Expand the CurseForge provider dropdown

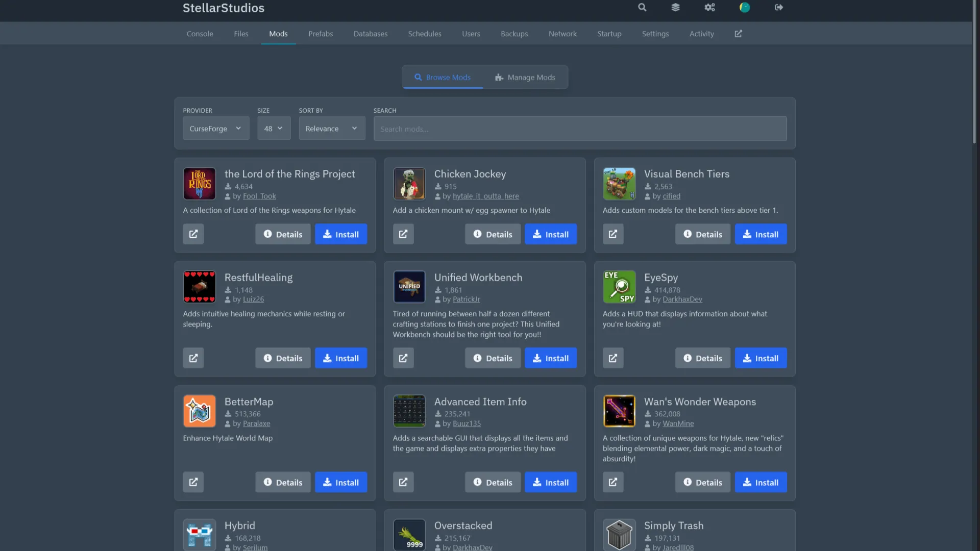coord(216,129)
